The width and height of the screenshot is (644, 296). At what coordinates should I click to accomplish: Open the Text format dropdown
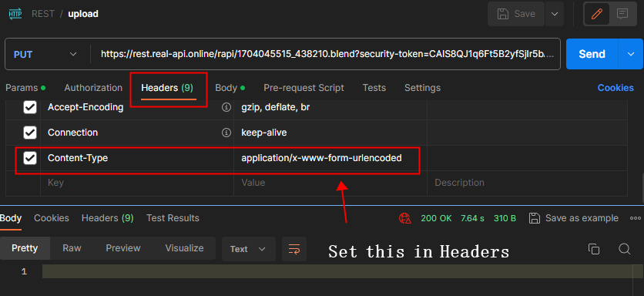(249, 249)
